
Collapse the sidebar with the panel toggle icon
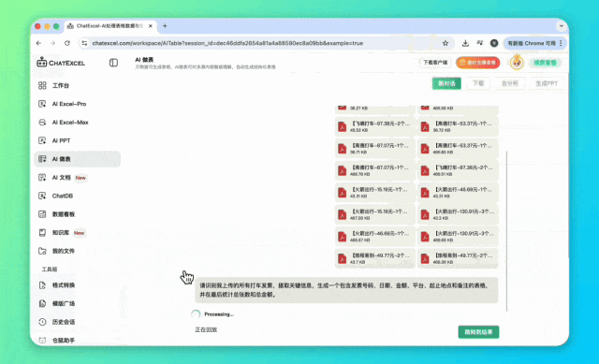113,63
